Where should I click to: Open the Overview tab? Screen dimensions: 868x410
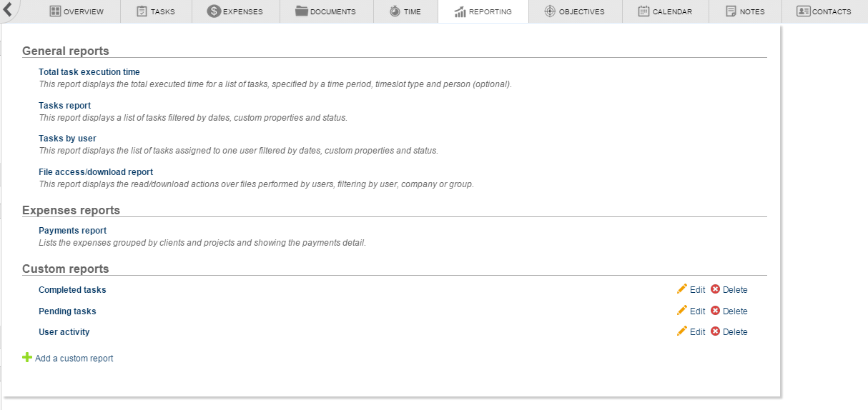[77, 11]
